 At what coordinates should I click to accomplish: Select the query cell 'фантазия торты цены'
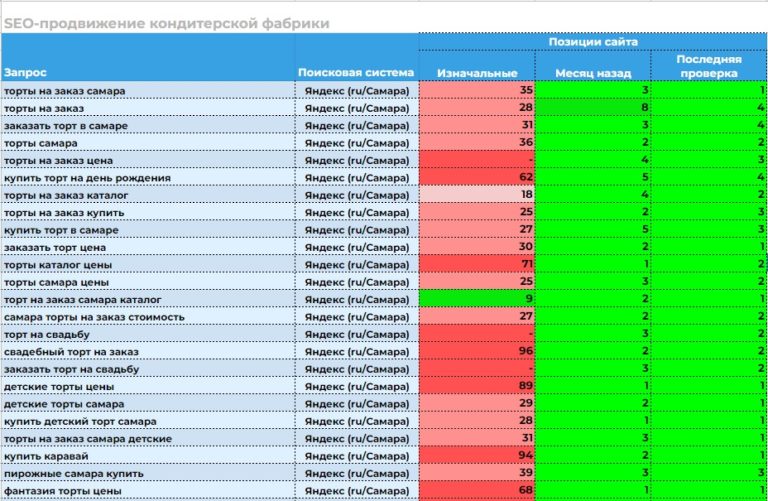(x=148, y=491)
